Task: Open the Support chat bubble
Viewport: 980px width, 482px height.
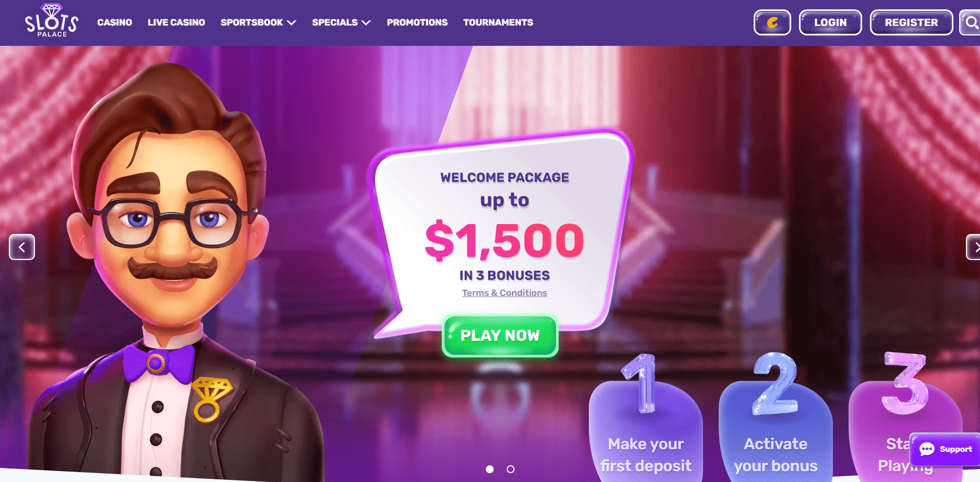Action: [945, 449]
